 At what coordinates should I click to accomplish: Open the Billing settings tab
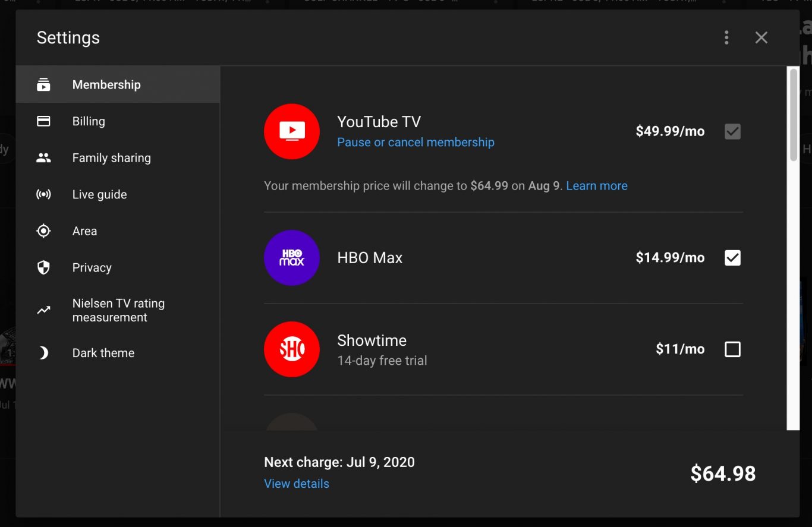pyautogui.click(x=89, y=121)
